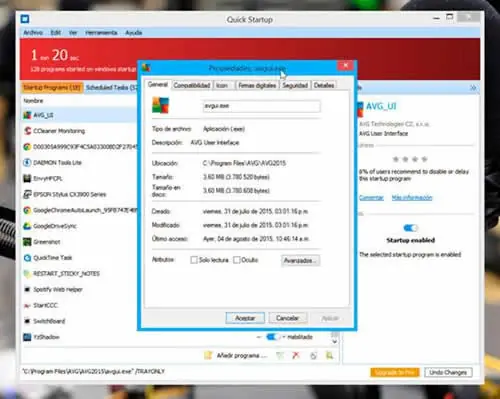Click the Avanzados... button
Image resolution: width=500 pixels, height=399 pixels.
(x=300, y=260)
